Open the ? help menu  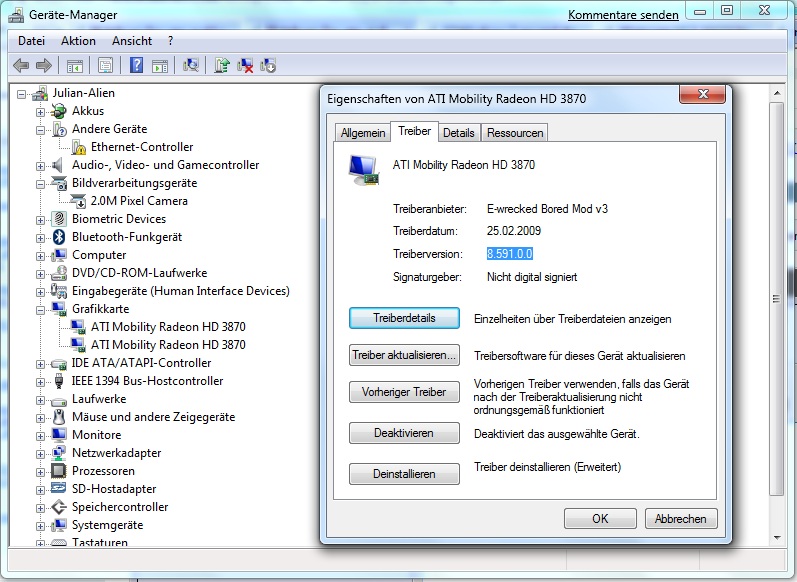tap(170, 41)
